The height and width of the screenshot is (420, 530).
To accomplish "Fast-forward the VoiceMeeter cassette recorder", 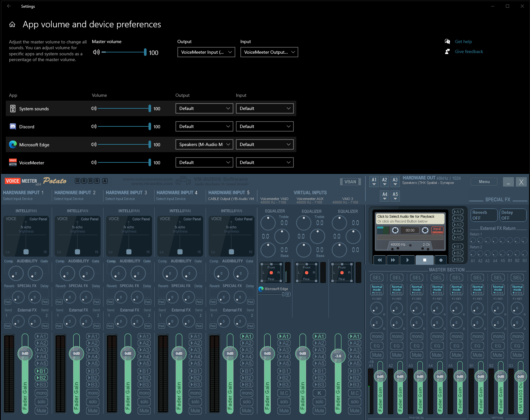I will click(393, 260).
